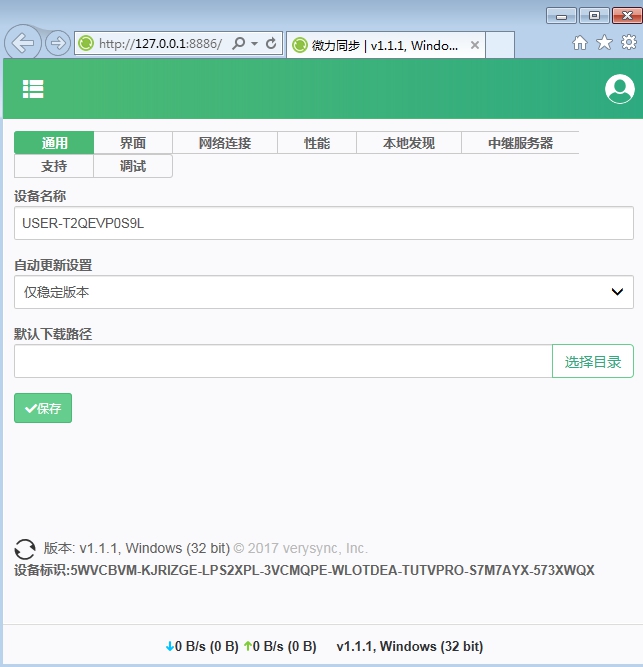The height and width of the screenshot is (667, 643).
Task: Click the sync icon beside version text
Action: click(25, 549)
